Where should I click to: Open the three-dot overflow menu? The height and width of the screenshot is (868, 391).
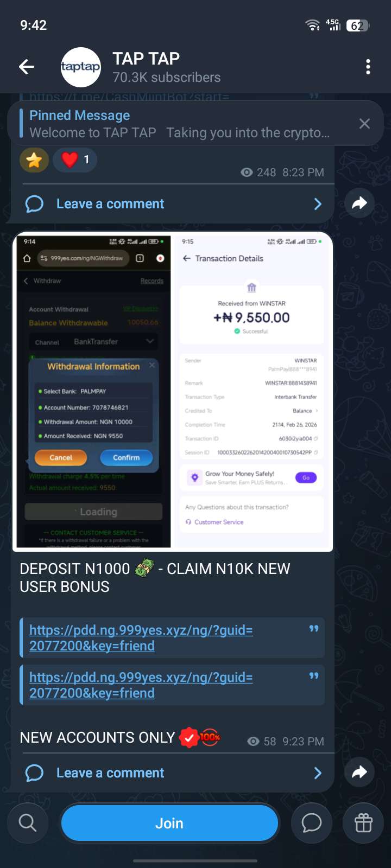(x=368, y=67)
